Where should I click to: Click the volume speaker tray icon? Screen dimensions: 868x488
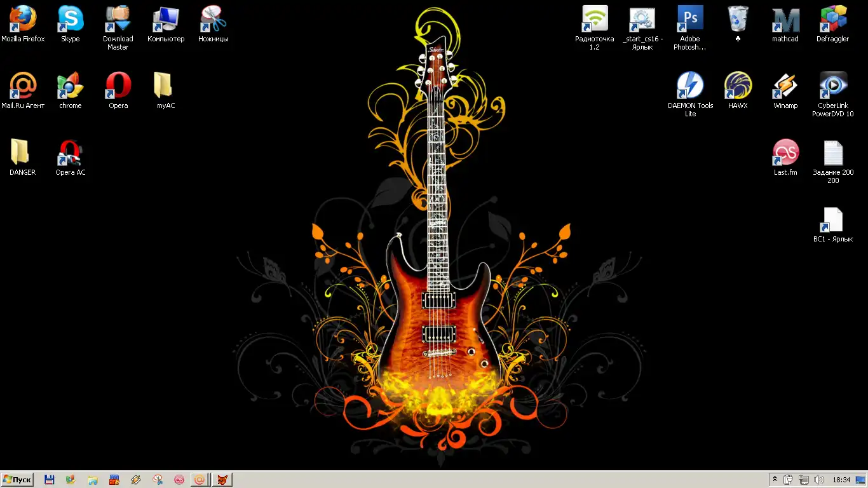tap(819, 480)
